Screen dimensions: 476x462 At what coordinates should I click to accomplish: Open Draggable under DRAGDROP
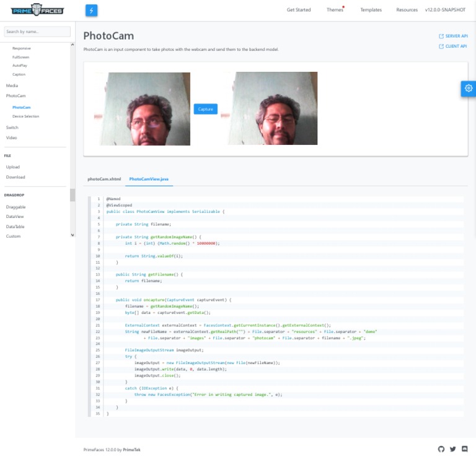click(x=15, y=207)
